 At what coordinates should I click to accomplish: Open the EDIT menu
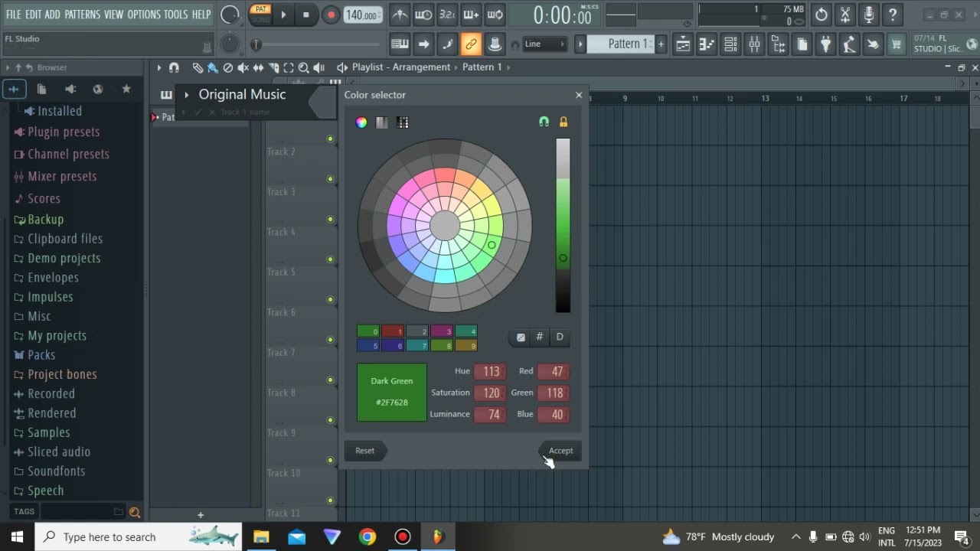pos(33,14)
